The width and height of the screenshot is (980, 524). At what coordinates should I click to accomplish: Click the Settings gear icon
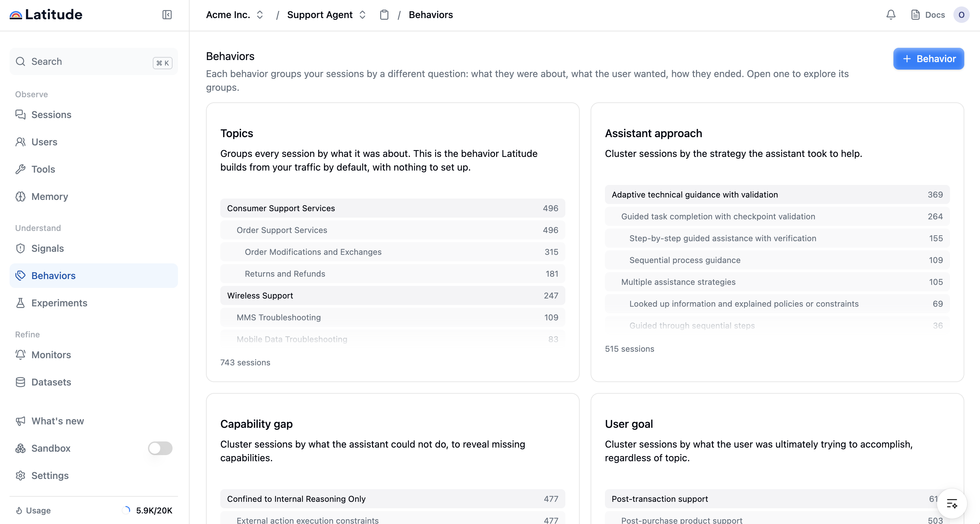click(x=20, y=476)
